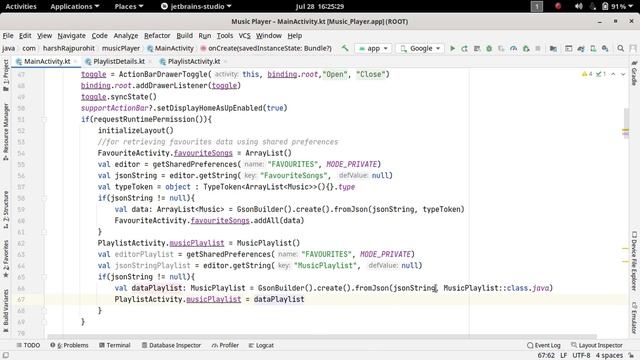Click the Stop square icon in the toolbar
This screenshot has height=360, width=640.
[538, 48]
